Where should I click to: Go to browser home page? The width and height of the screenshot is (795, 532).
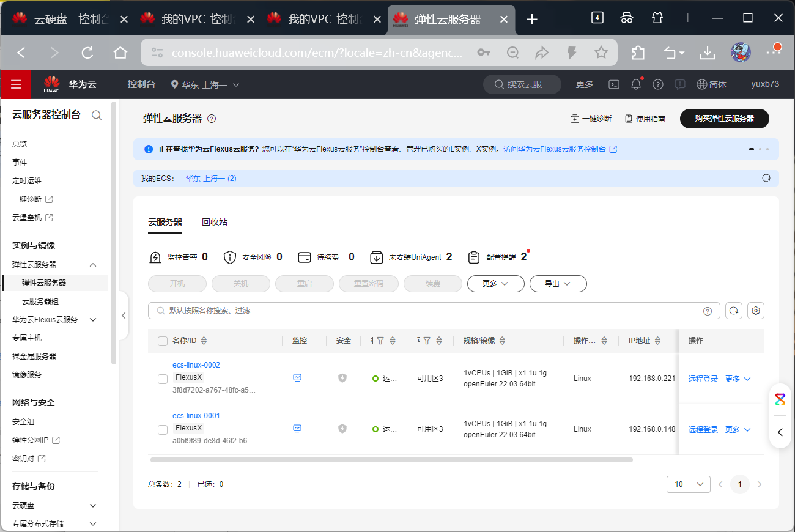tap(120, 53)
